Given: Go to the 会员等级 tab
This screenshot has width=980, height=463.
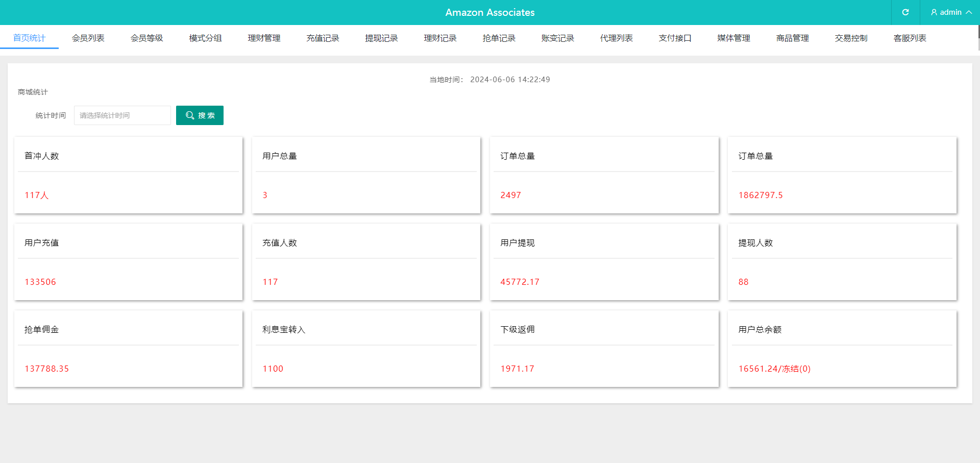Looking at the screenshot, I should tap(146, 38).
